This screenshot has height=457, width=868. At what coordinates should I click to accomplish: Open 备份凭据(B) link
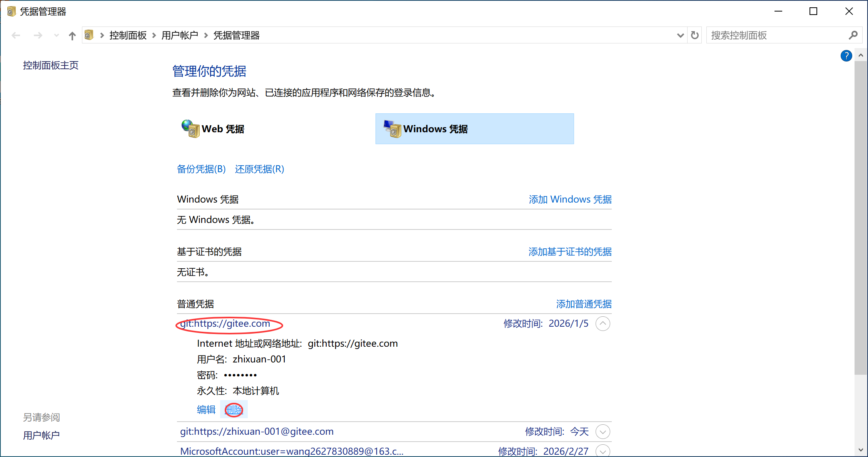(201, 169)
